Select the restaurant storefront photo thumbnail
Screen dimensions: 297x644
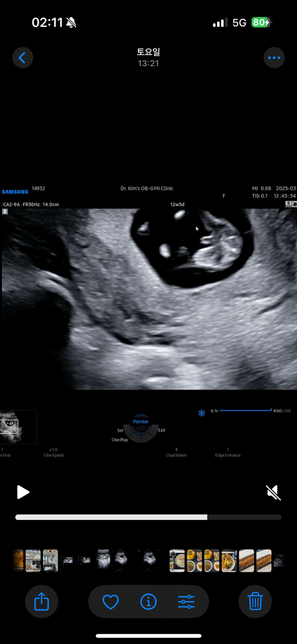[x=33, y=561]
